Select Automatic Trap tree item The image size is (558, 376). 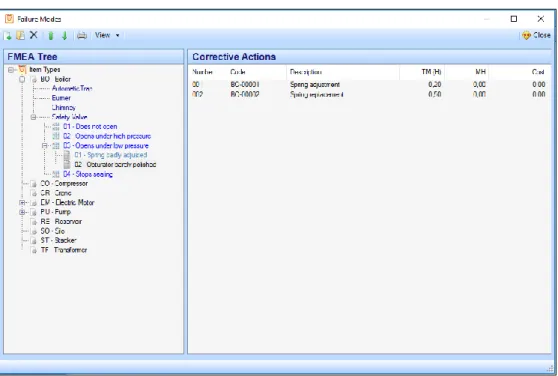tap(72, 88)
